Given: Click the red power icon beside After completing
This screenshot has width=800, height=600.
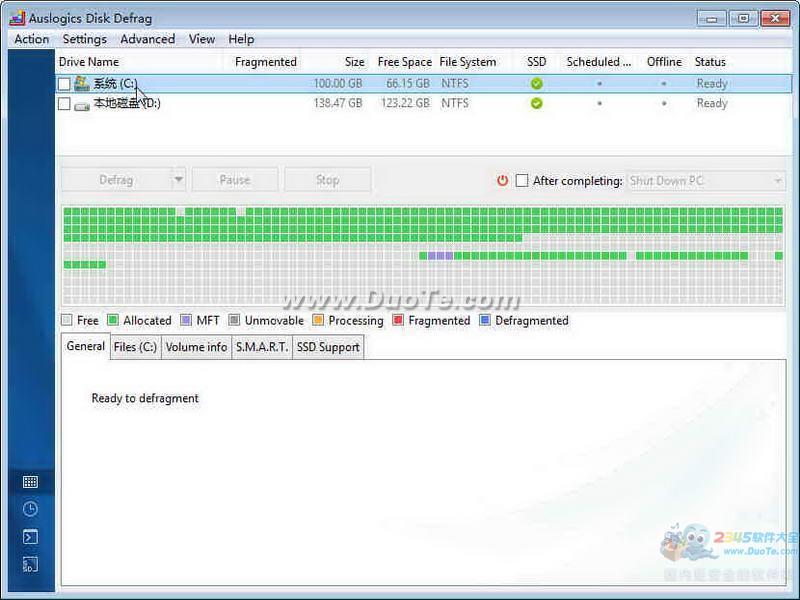Looking at the screenshot, I should coord(503,181).
